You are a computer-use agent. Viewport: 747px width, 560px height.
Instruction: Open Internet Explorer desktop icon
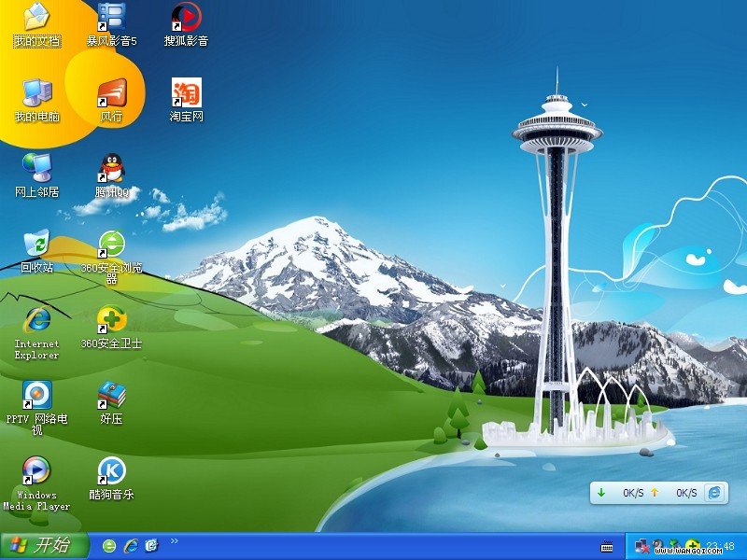click(x=36, y=333)
